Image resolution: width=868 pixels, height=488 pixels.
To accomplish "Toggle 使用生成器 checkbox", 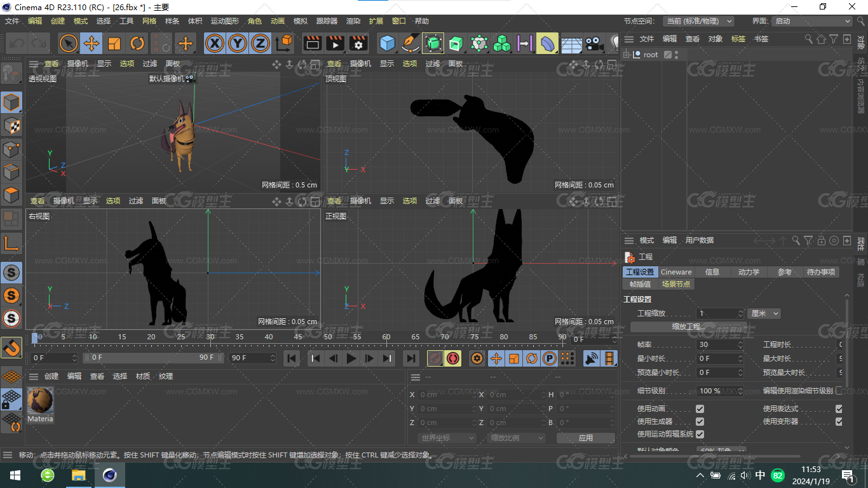I will (x=700, y=421).
